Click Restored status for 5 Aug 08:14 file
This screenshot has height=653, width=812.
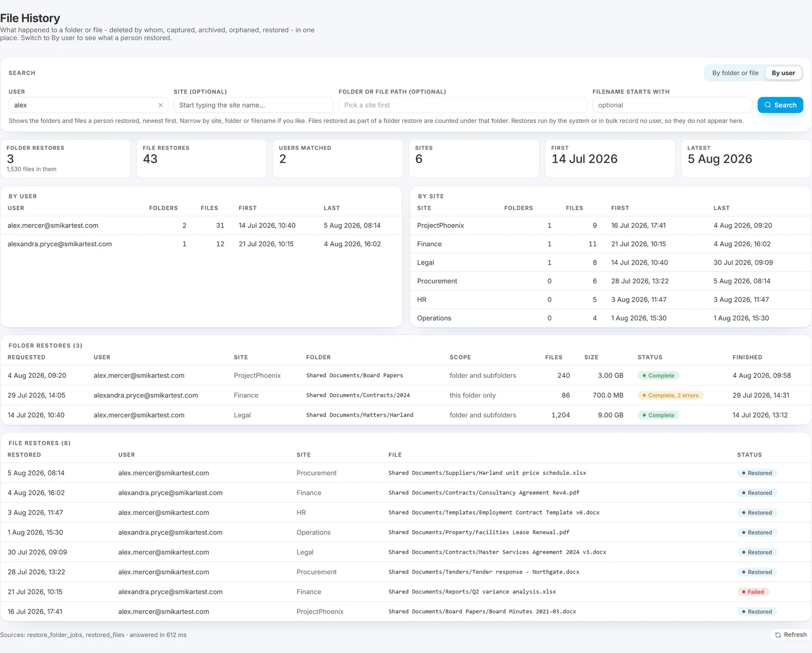tap(757, 473)
